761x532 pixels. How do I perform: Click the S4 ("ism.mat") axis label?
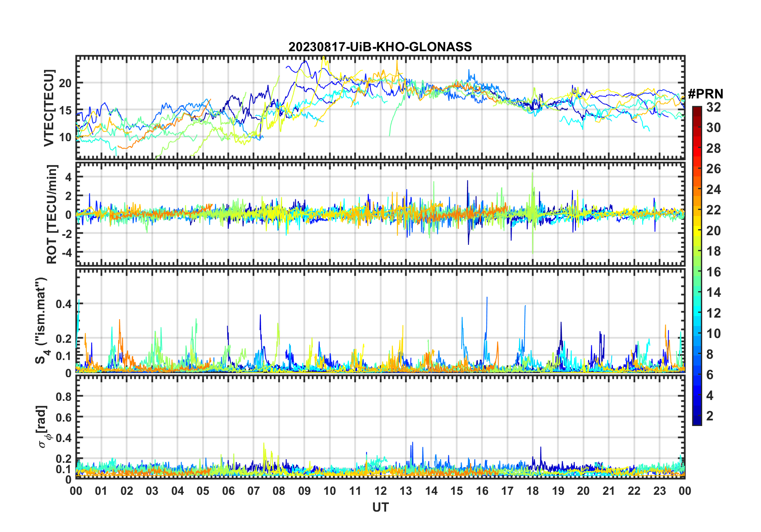(x=41, y=321)
